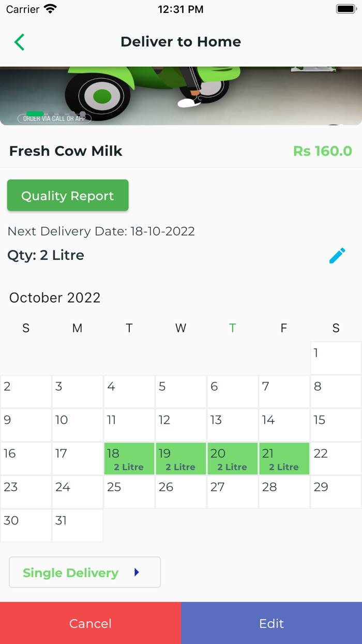
Task: Tap the scooter banner image
Action: [181, 96]
